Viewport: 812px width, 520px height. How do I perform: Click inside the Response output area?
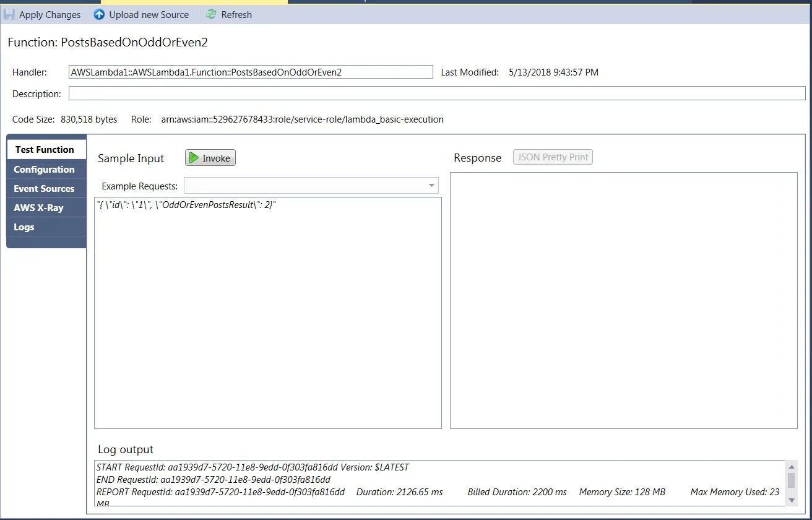click(x=623, y=300)
